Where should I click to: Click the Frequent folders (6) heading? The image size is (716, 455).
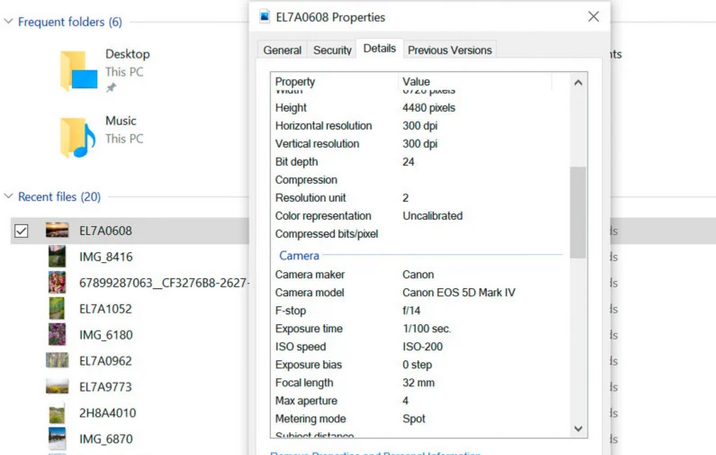pyautogui.click(x=70, y=21)
